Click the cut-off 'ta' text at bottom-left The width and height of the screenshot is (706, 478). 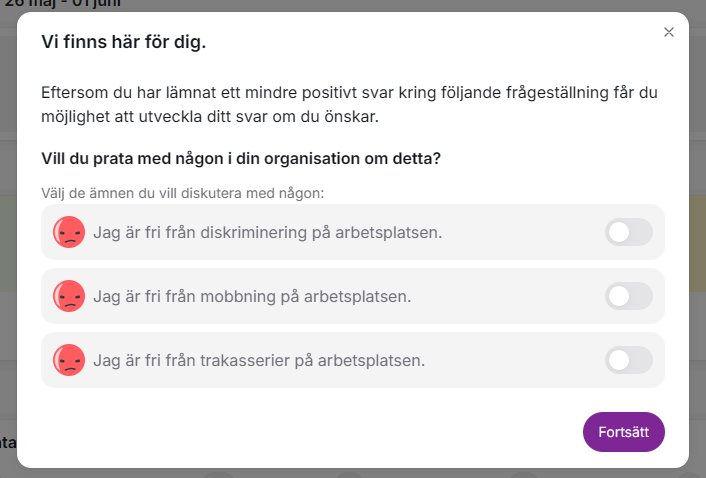8,442
